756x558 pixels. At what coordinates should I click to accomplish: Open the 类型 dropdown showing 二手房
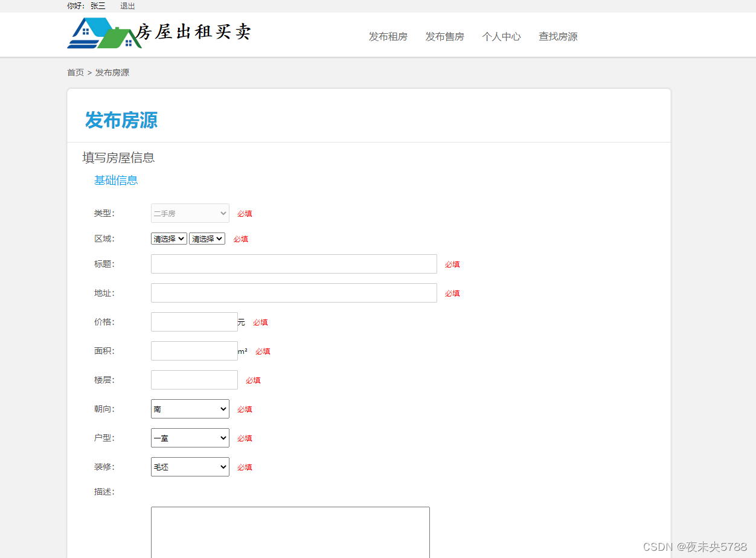(x=190, y=213)
